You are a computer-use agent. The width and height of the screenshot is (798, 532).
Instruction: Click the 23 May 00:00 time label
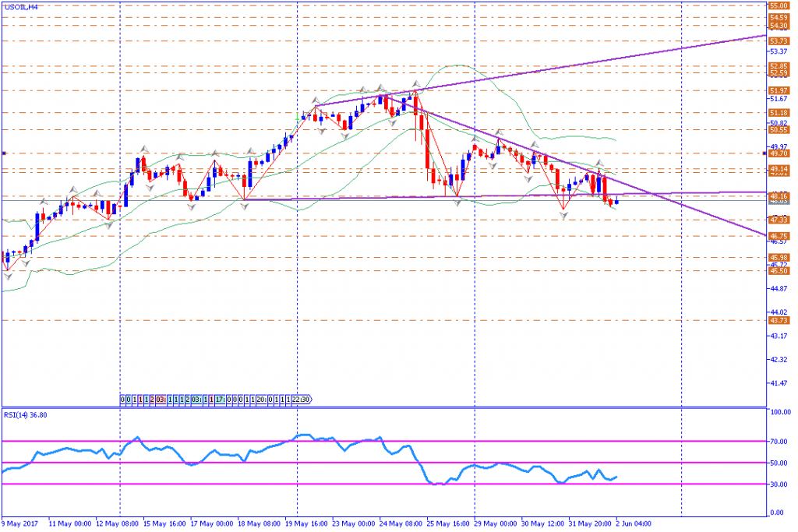point(354,523)
